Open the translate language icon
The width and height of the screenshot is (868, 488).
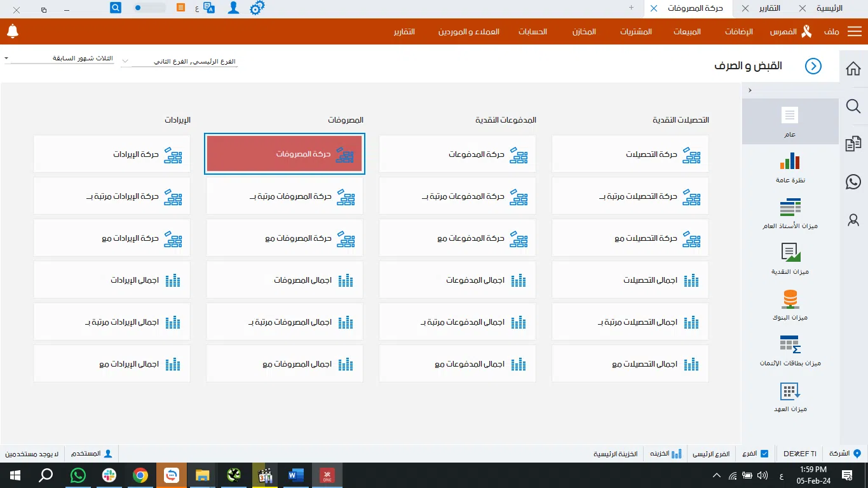click(x=210, y=8)
